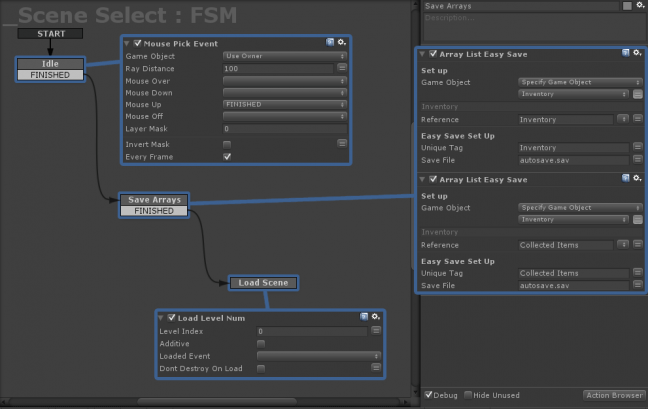
Task: Select the Idle state node
Action: 50,64
